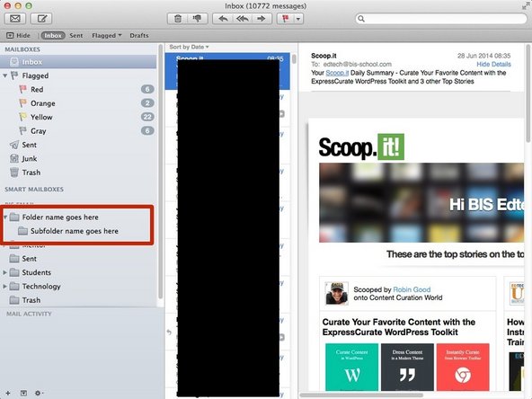Open Scoop.it link in message subject
The height and width of the screenshot is (399, 532).
click(x=337, y=73)
